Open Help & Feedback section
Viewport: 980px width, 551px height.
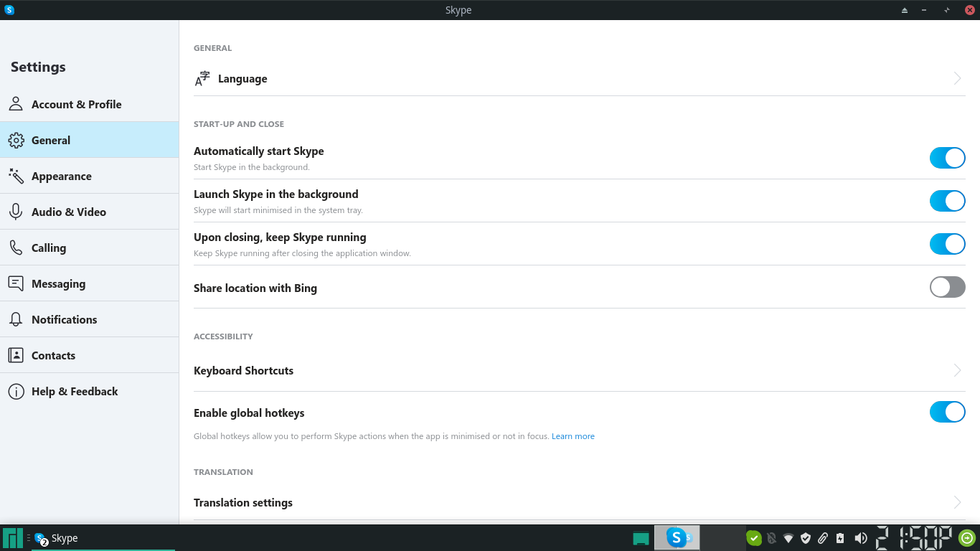click(89, 391)
